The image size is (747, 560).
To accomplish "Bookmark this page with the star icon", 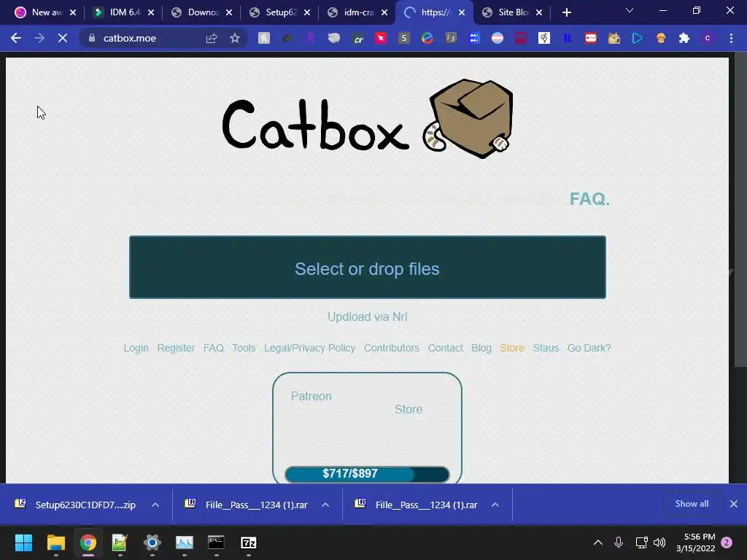I will pyautogui.click(x=234, y=38).
